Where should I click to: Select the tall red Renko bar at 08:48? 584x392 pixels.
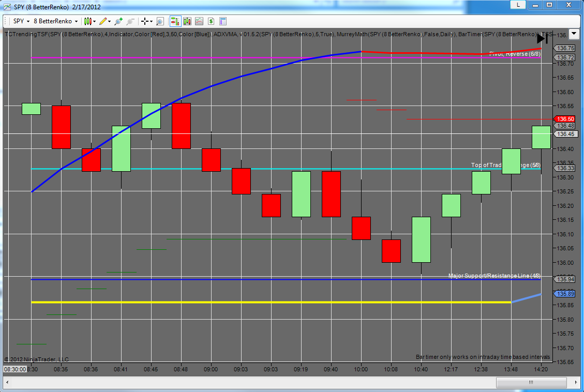pyautogui.click(x=181, y=126)
